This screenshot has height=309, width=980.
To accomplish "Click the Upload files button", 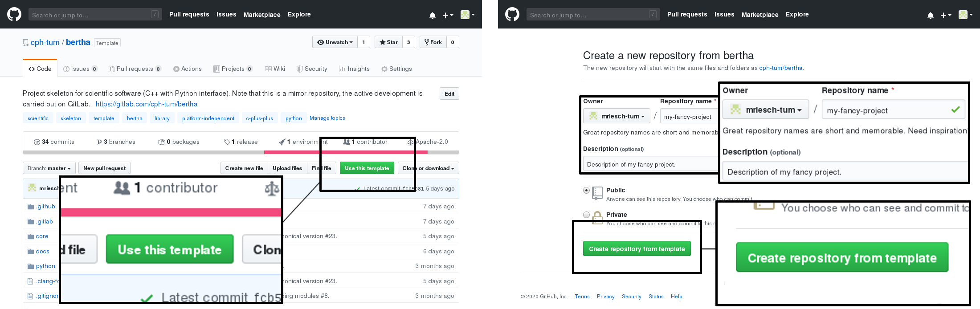I will (287, 168).
